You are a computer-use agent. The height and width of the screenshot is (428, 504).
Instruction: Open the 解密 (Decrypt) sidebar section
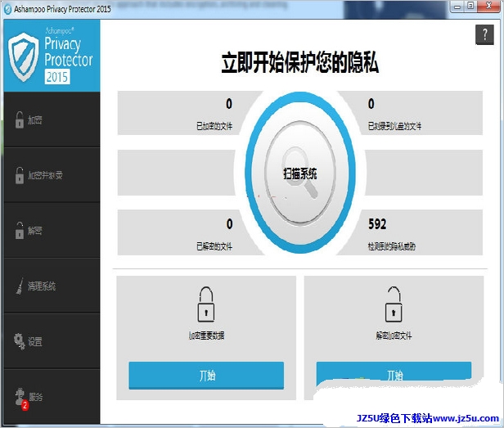pos(52,231)
